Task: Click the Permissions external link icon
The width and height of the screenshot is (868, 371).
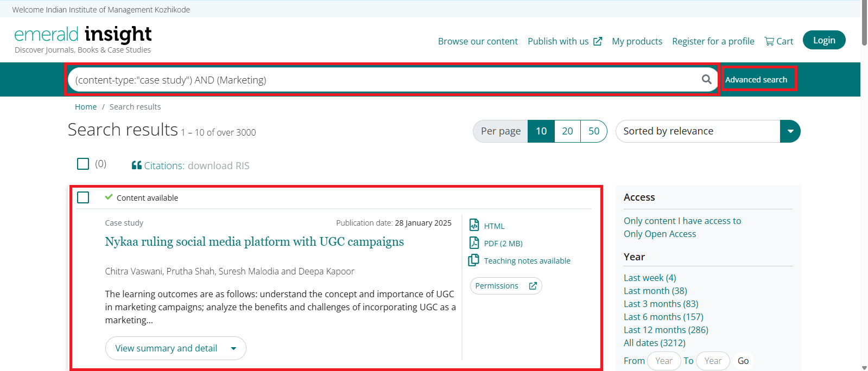Action: [x=533, y=286]
